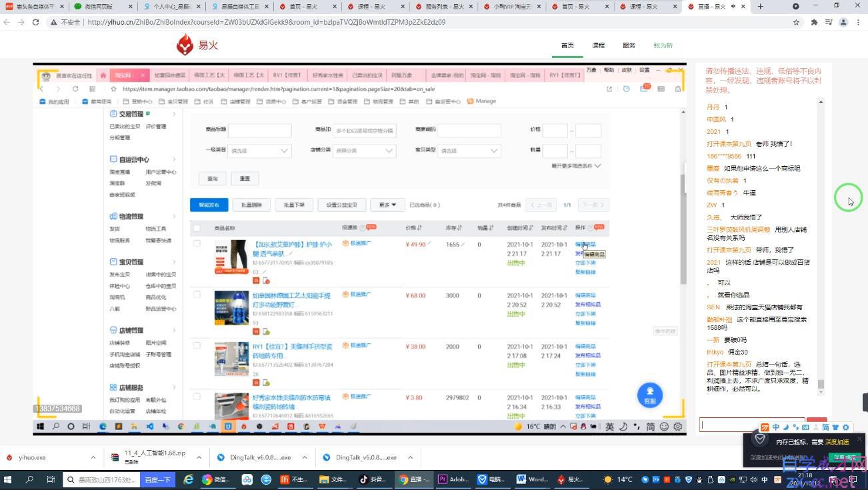Expand options for 11_4_人工智能1.68.zip download
868x490 pixels.
pyautogui.click(x=199, y=457)
